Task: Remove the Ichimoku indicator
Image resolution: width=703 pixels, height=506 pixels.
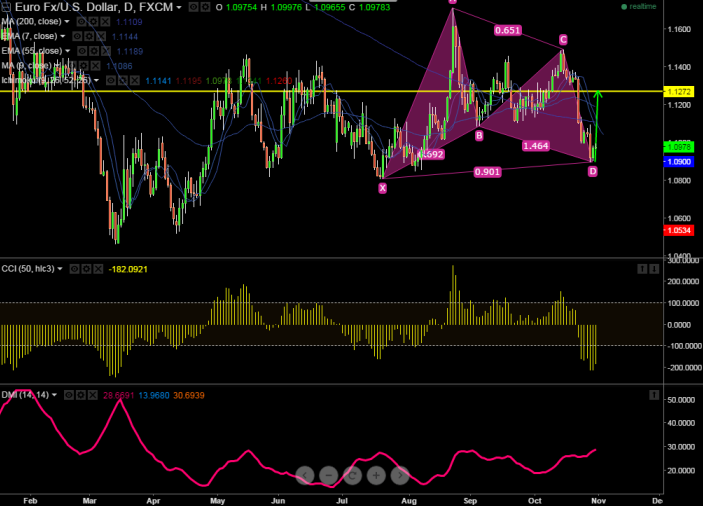Action: click(x=135, y=81)
